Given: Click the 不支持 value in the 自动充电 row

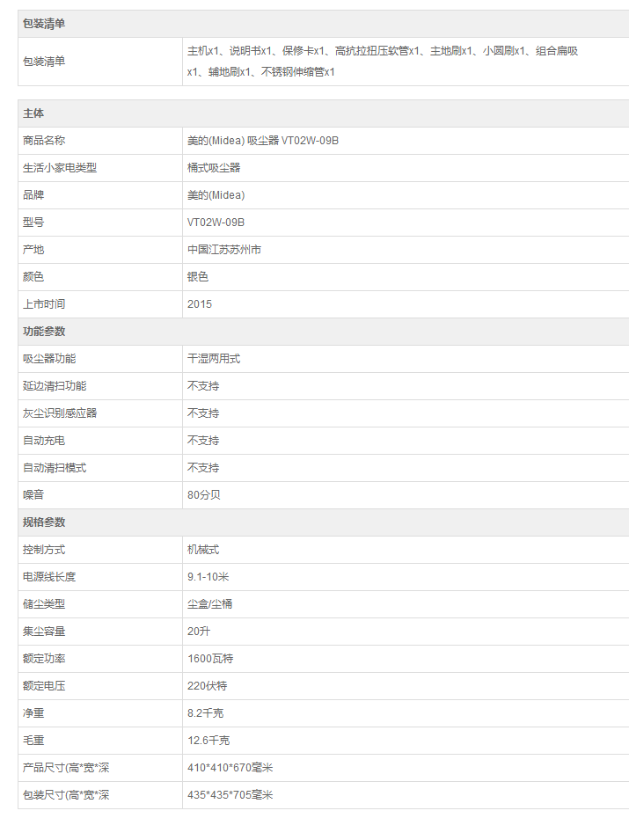Looking at the screenshot, I should click(x=203, y=441).
